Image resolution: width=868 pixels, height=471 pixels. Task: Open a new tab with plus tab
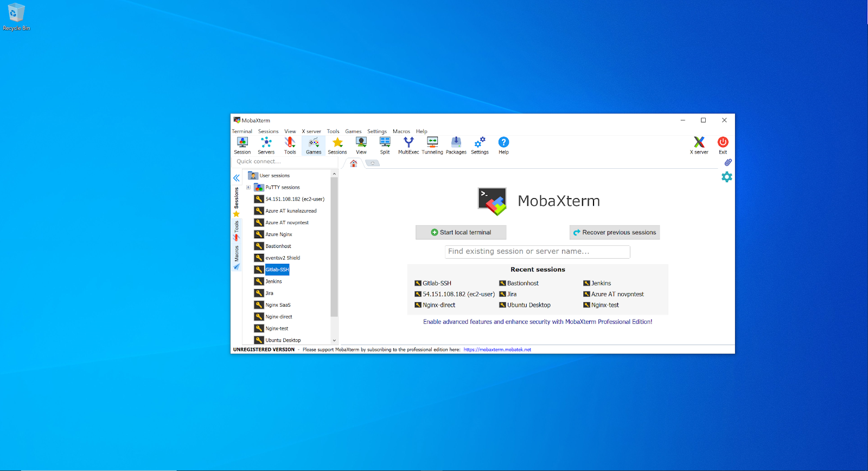point(373,163)
